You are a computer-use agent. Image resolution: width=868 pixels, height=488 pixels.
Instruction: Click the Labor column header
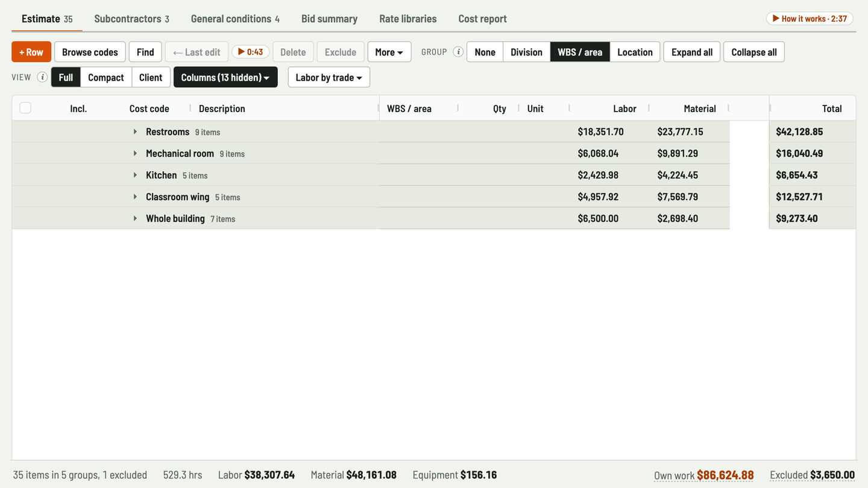point(624,108)
